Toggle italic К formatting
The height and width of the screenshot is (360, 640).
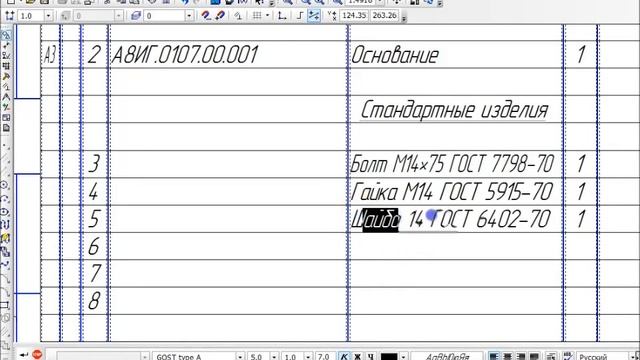point(344,356)
